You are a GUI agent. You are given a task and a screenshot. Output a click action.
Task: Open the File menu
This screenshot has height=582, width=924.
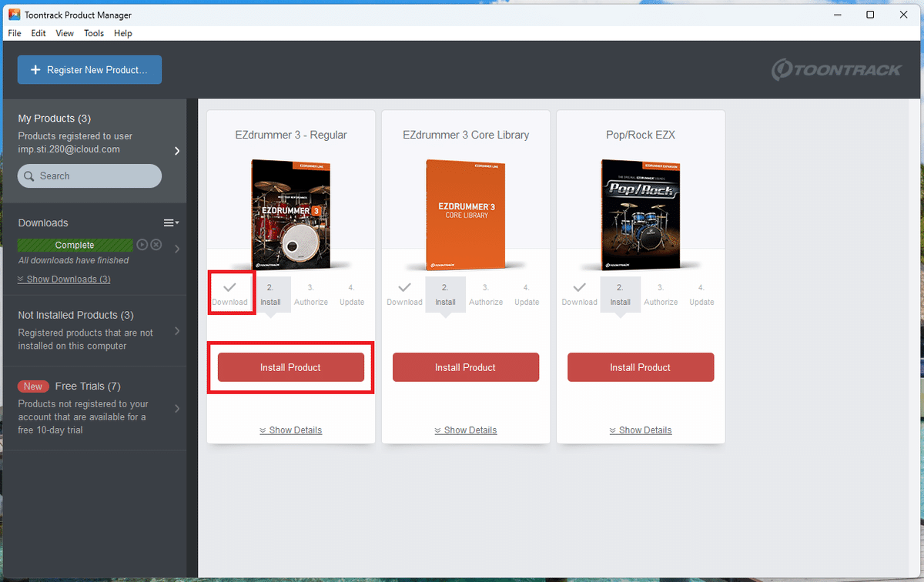coord(15,33)
